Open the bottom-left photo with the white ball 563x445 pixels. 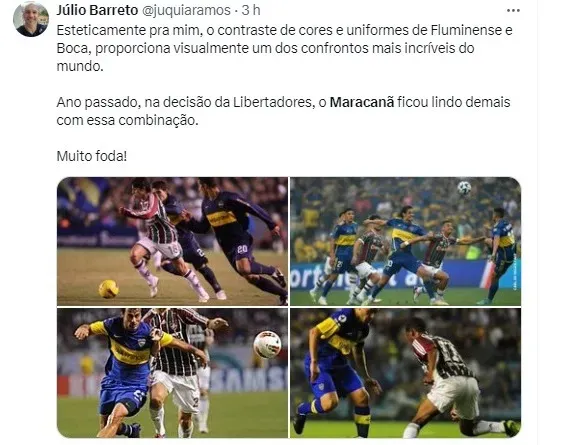pos(172,373)
